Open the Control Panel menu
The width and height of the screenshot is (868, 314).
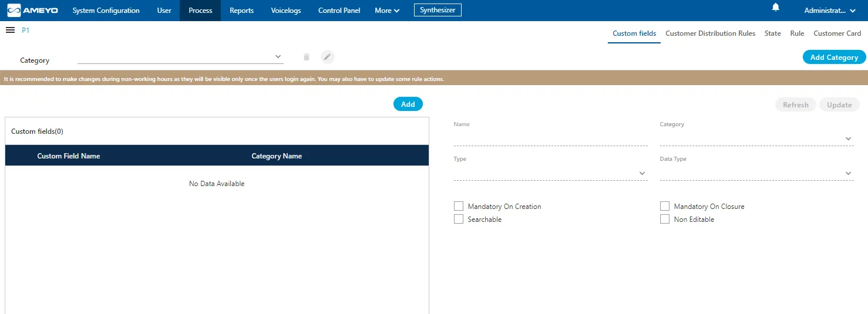[x=339, y=11]
